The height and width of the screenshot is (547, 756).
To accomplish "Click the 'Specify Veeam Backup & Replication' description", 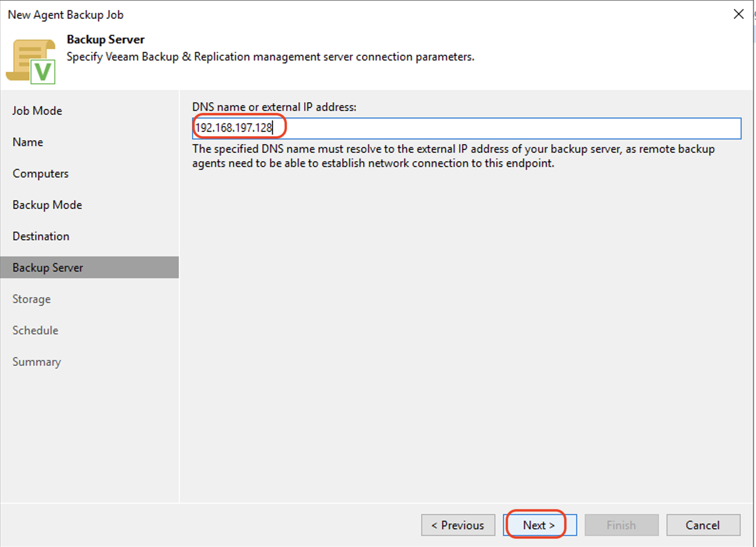I will [x=271, y=57].
